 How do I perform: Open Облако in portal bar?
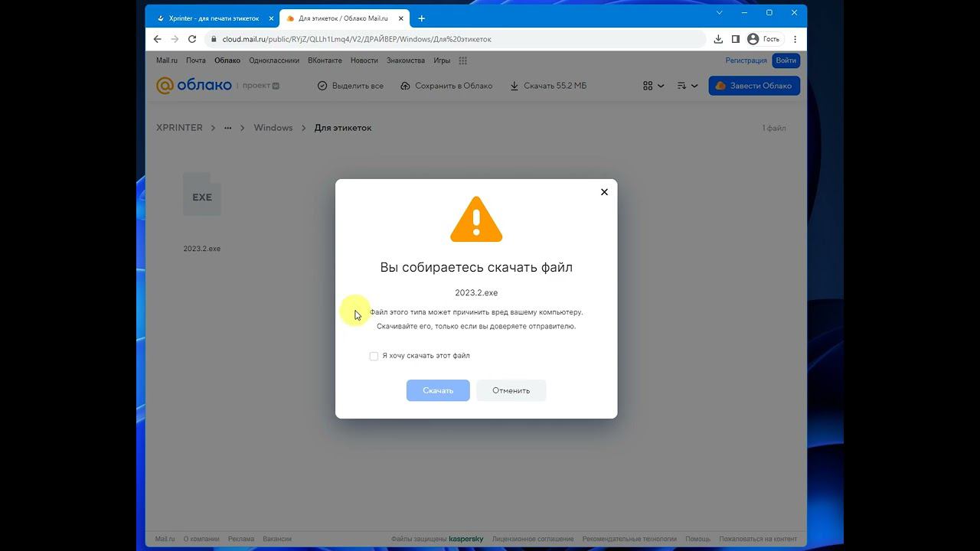click(227, 60)
